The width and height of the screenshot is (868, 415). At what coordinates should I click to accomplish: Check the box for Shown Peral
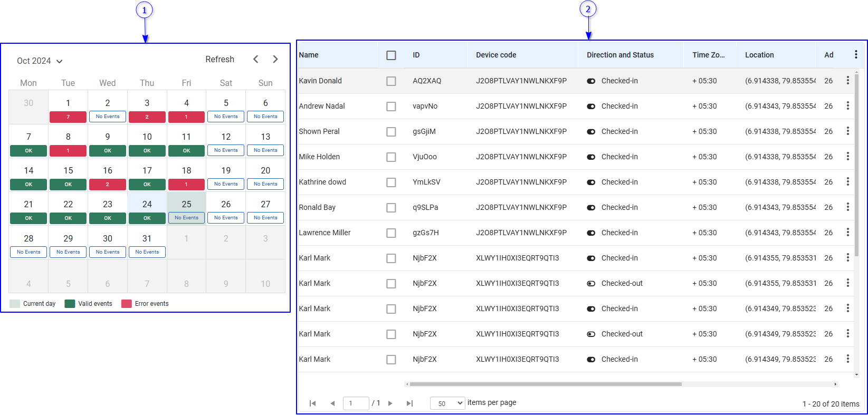pyautogui.click(x=391, y=132)
